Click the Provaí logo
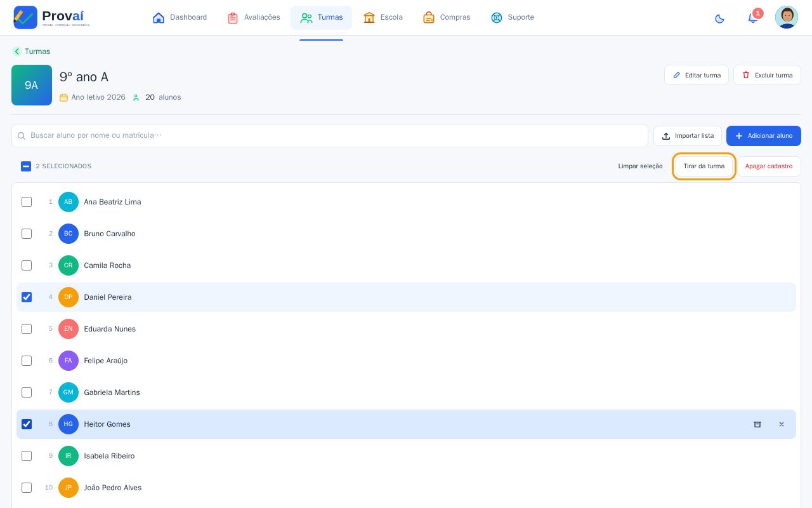812x508 pixels. click(52, 17)
